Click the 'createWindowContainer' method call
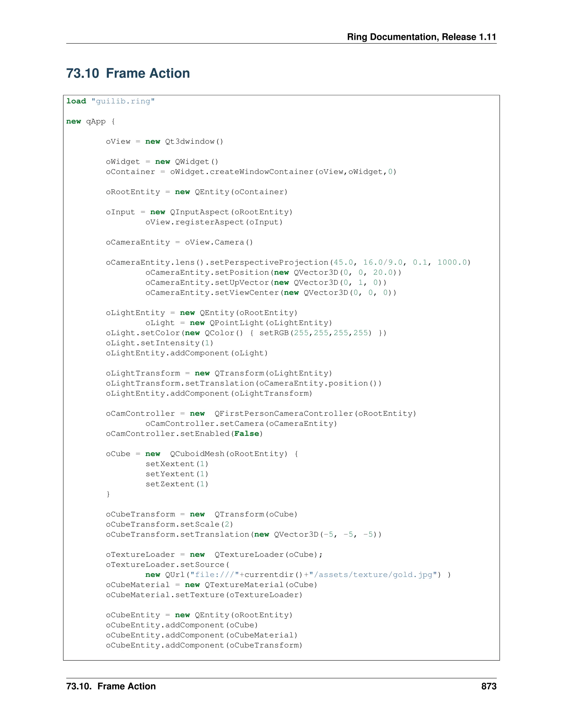This screenshot has height=728, width=563. pyautogui.click(x=261, y=172)
